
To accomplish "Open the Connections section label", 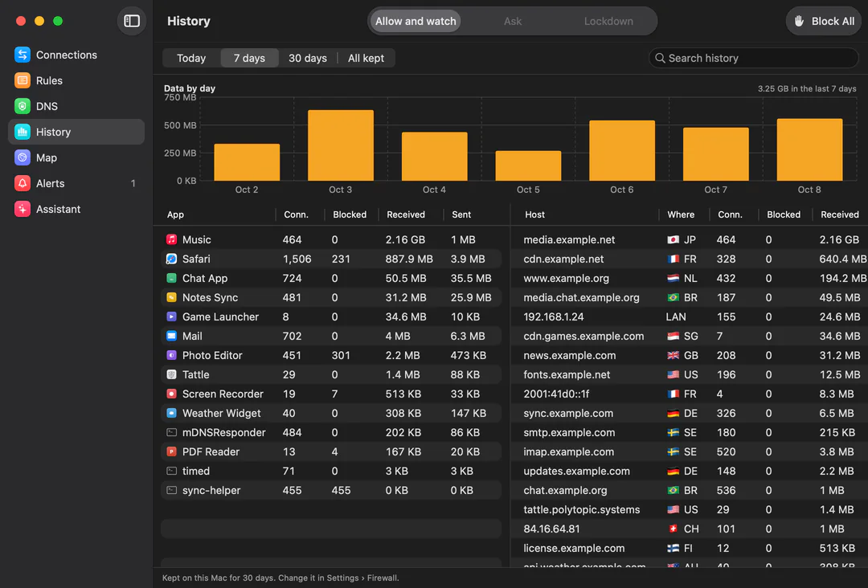I will [67, 55].
